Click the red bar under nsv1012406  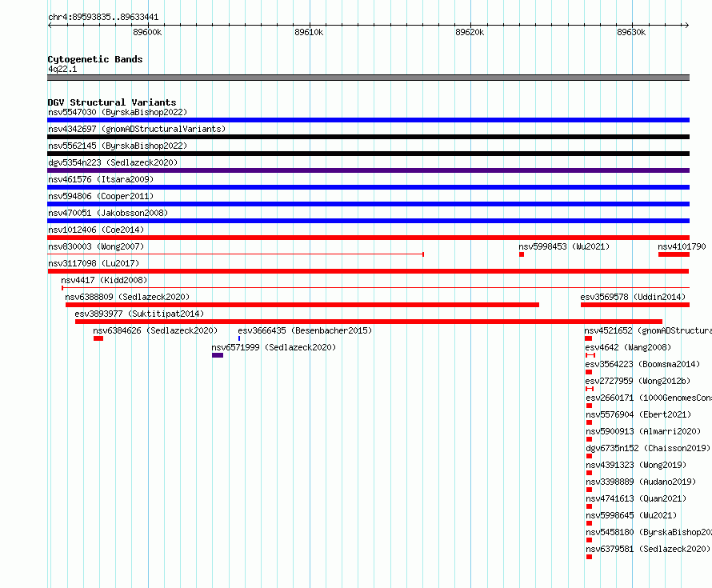[x=368, y=238]
